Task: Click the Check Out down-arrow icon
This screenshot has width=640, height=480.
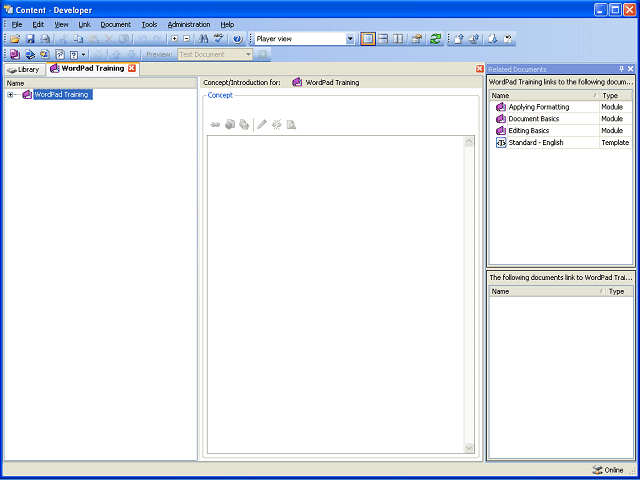Action: (493, 39)
